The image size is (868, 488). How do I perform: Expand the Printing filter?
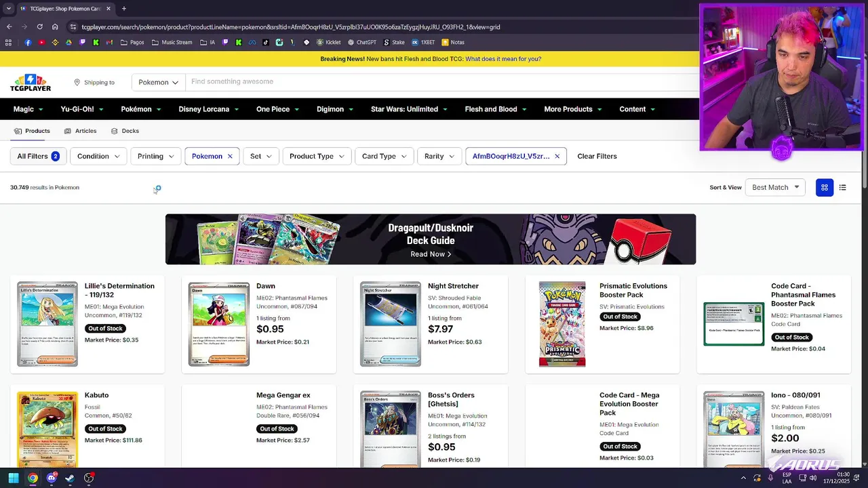tap(156, 157)
